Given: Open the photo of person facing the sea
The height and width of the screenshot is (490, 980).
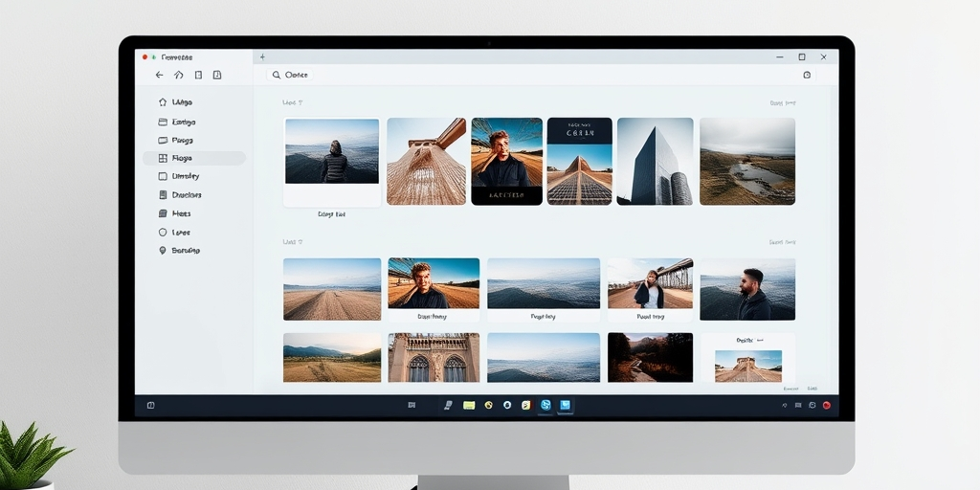Looking at the screenshot, I should pyautogui.click(x=332, y=151).
